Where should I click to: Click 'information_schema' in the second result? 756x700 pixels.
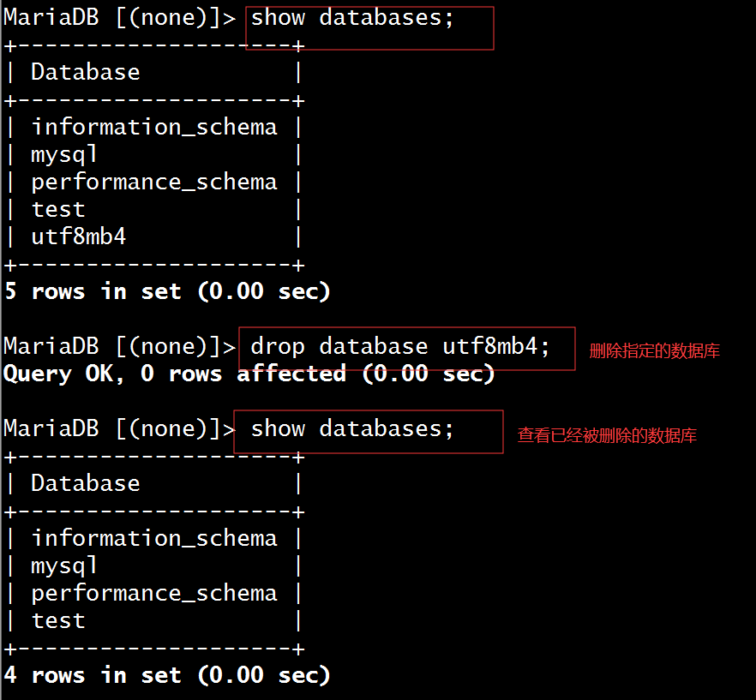click(154, 538)
